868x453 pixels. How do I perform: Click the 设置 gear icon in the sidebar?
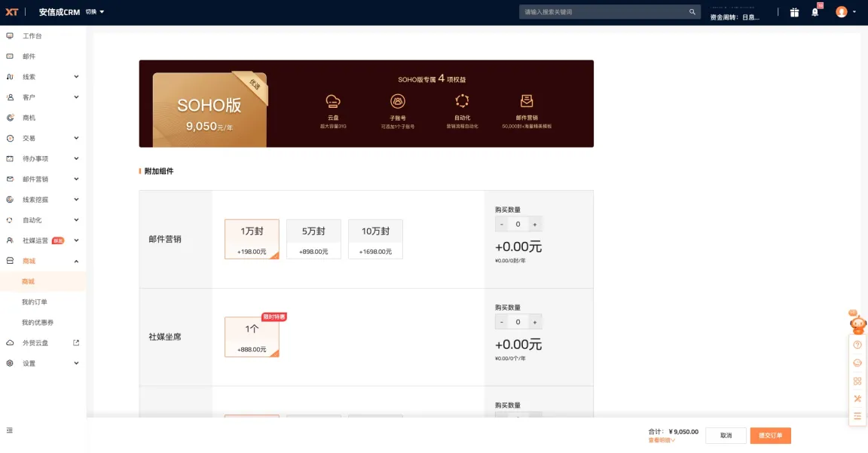[x=10, y=363]
